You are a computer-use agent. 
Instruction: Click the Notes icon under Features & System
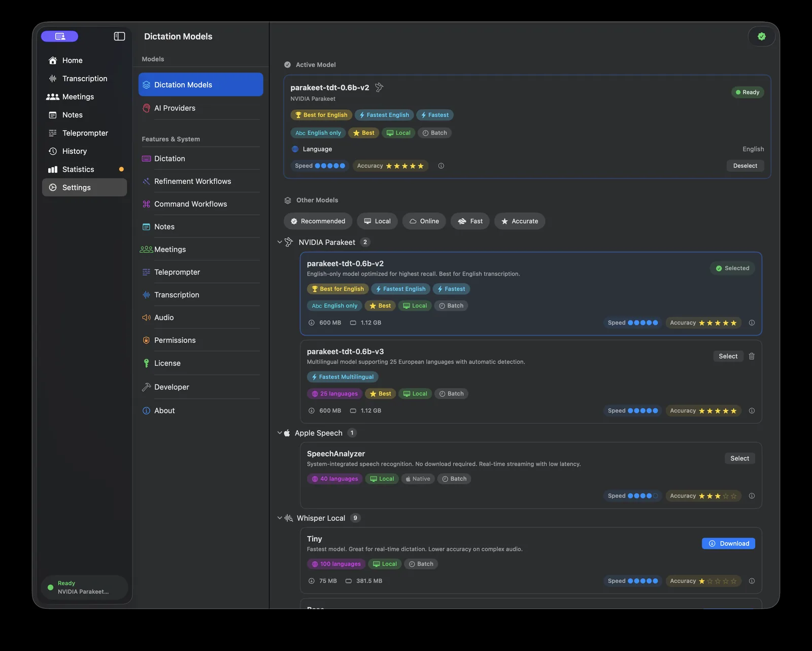pyautogui.click(x=146, y=227)
